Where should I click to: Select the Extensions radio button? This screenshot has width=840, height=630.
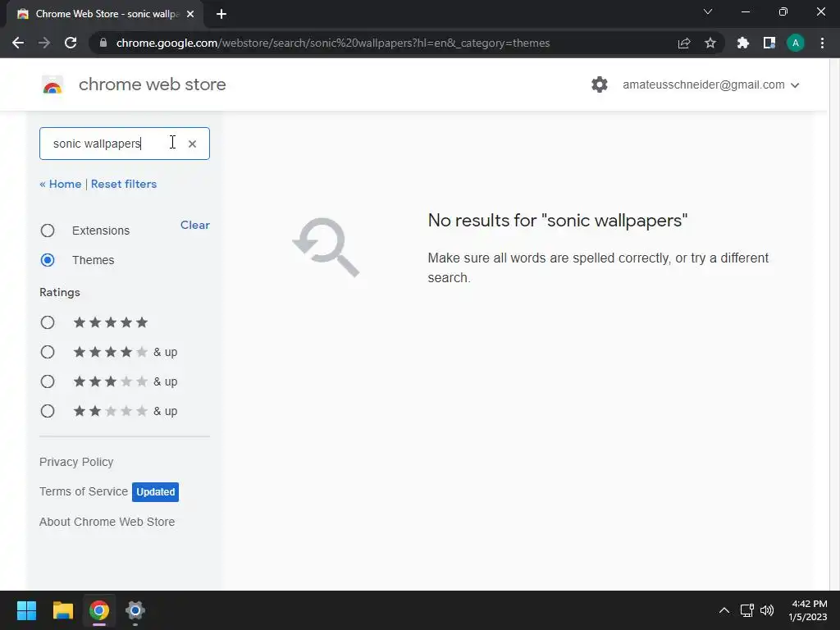(x=48, y=231)
